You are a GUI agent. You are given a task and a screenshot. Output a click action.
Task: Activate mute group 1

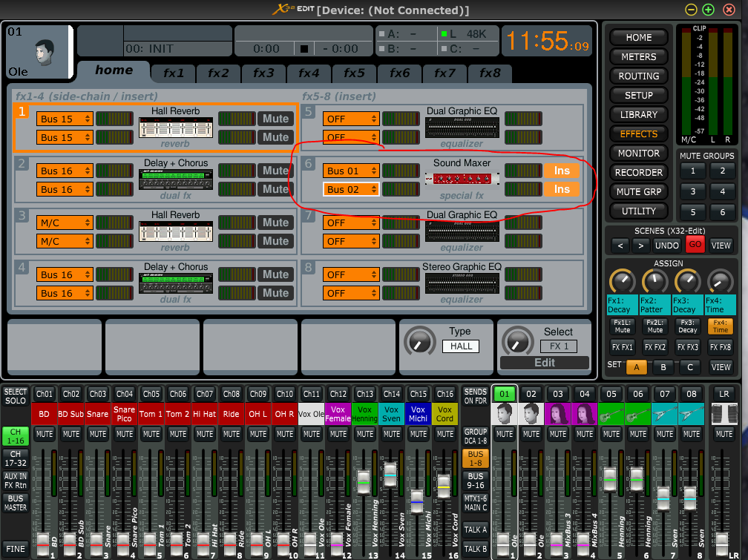tap(692, 171)
